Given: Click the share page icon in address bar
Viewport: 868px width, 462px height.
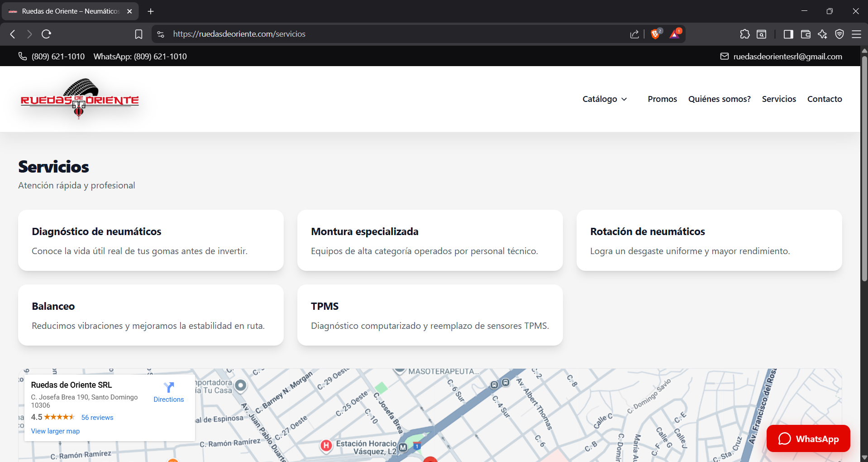Looking at the screenshot, I should 634,34.
